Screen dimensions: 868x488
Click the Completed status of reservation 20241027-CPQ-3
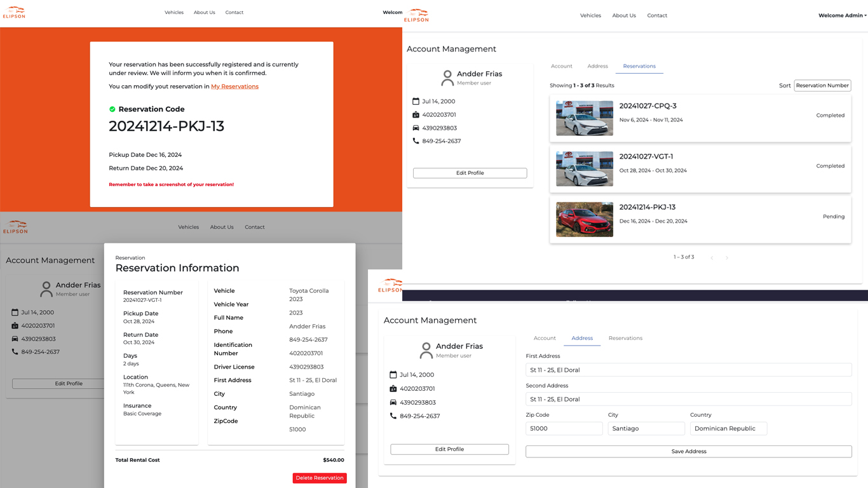(x=831, y=116)
